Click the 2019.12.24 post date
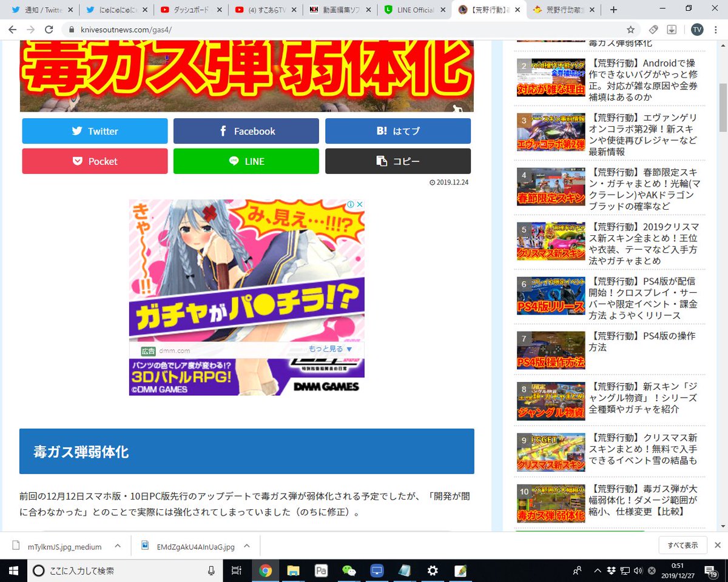This screenshot has width=728, height=582. click(x=449, y=182)
